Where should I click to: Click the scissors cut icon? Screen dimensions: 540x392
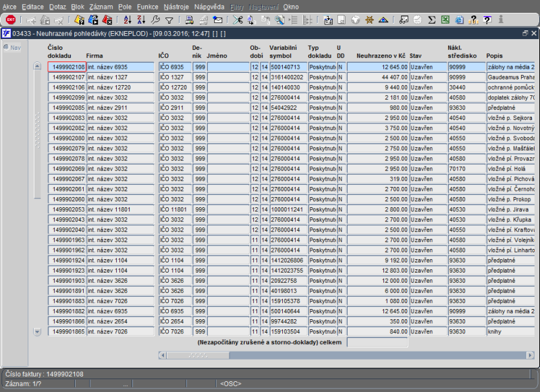[238, 20]
